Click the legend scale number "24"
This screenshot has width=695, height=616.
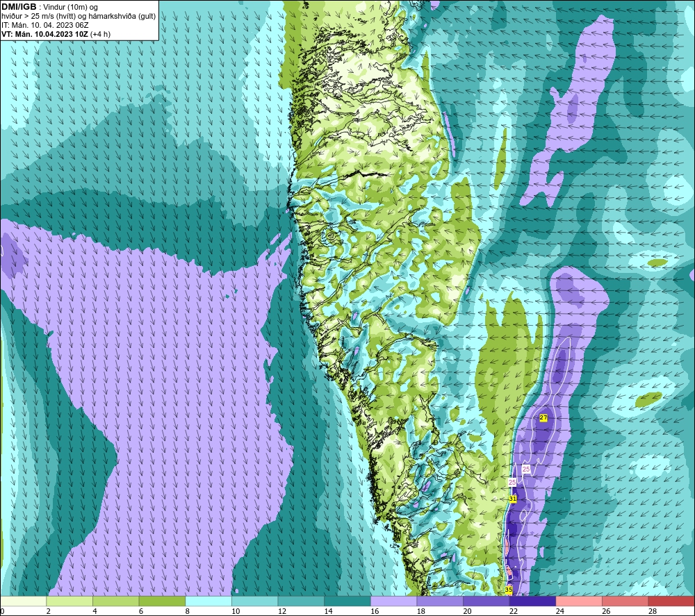tap(559, 611)
